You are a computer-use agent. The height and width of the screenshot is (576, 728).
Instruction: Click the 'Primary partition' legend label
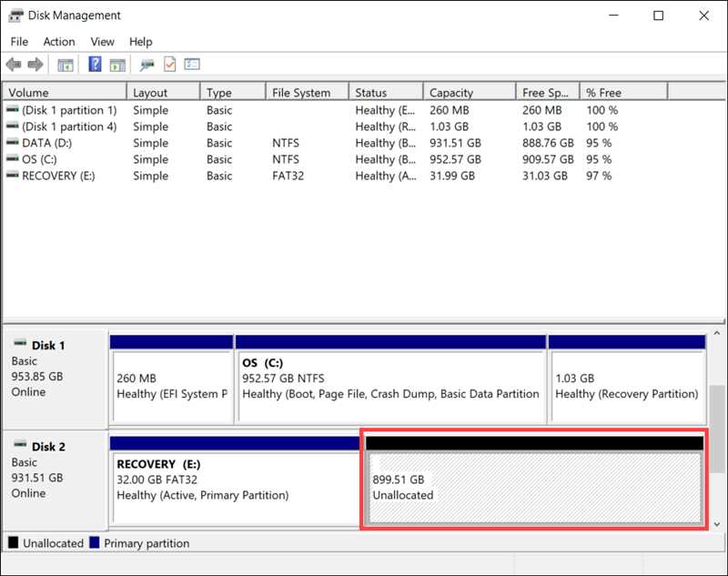coord(147,543)
